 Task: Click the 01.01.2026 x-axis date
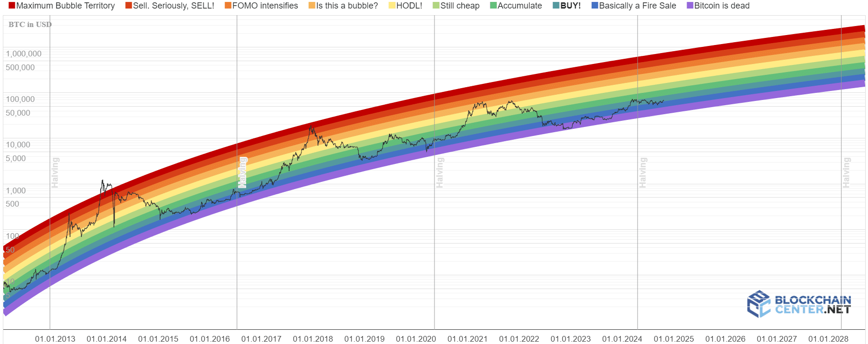tap(726, 339)
